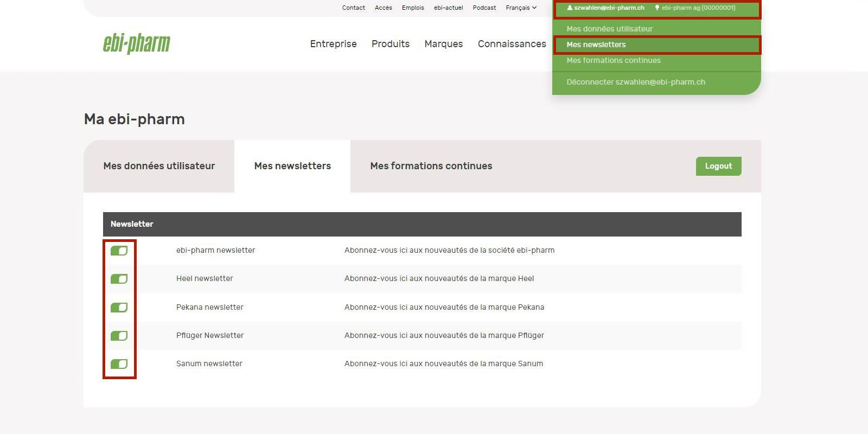The height and width of the screenshot is (434, 868).
Task: Click the ebi-pharm ag (00000001) company label
Action: (699, 8)
